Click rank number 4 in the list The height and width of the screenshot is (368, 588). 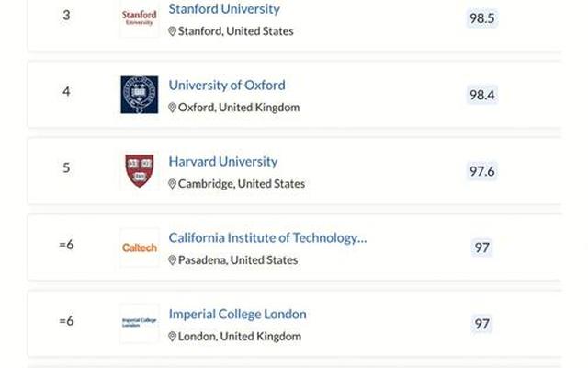(x=66, y=92)
